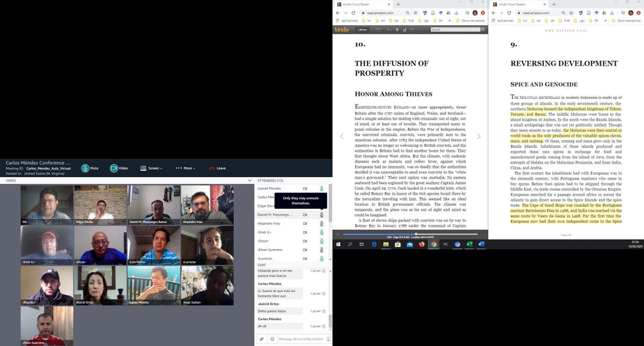
Task: Open options for 'Delos paises bajos' message
Action: coord(325,311)
